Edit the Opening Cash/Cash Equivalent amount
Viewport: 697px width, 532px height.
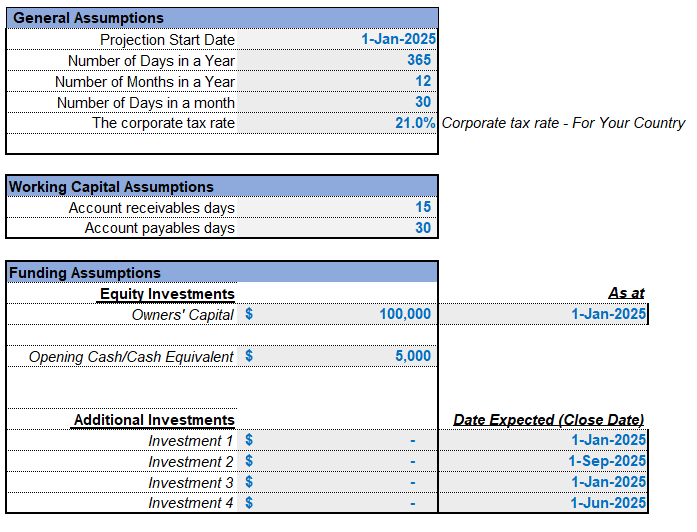(x=337, y=356)
